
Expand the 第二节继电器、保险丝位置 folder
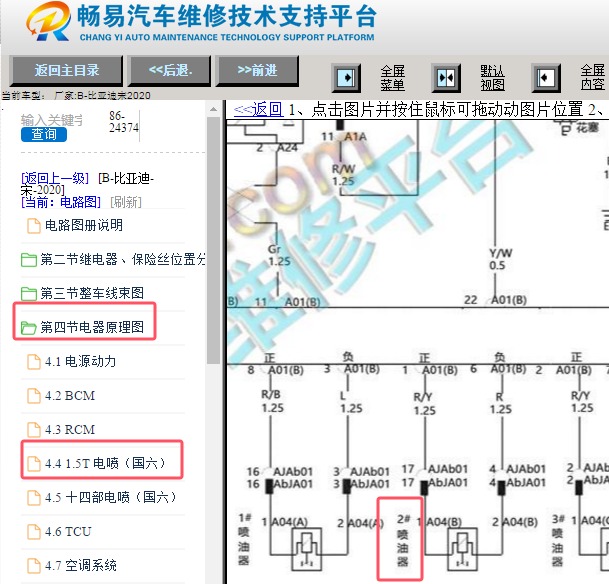[x=123, y=259]
